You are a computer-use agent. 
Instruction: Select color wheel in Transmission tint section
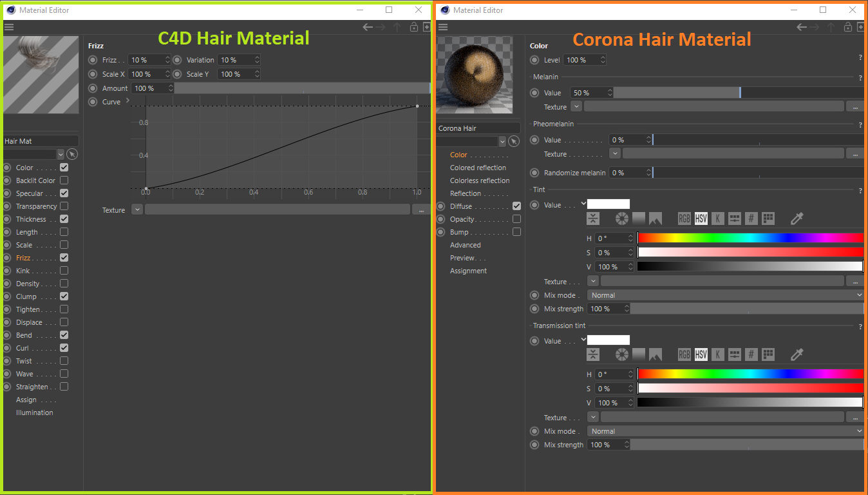[621, 354]
